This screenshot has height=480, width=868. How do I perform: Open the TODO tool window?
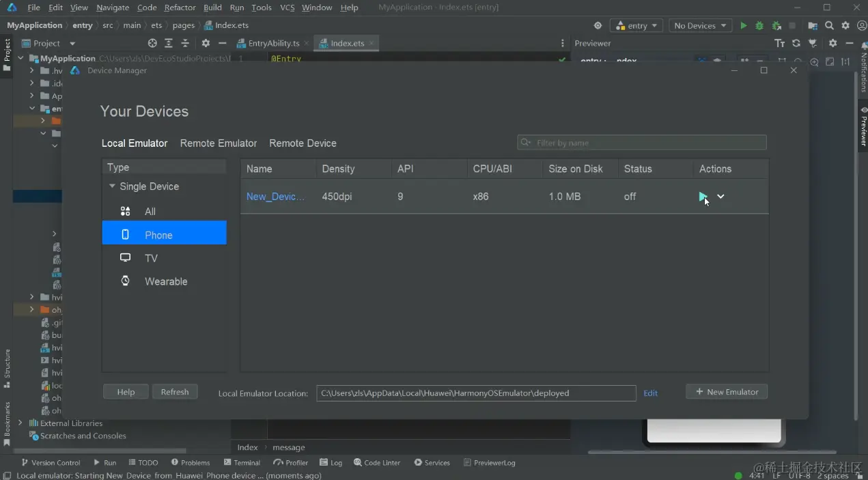tap(143, 462)
